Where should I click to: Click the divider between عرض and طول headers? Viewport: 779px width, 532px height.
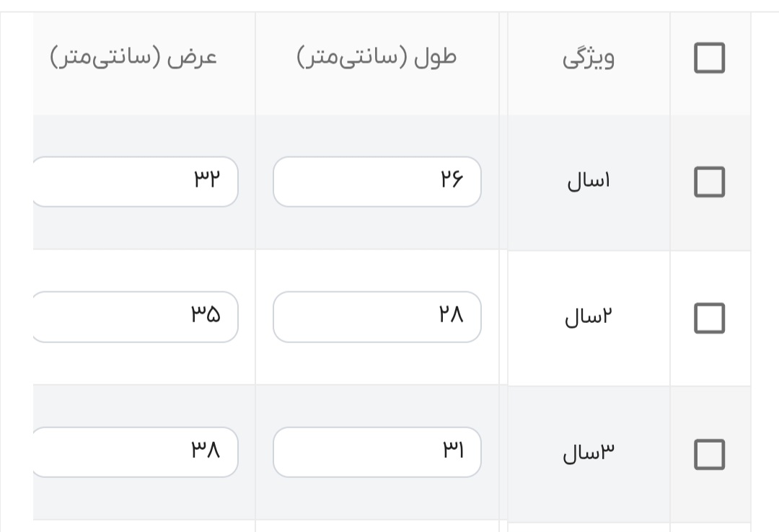pyautogui.click(x=255, y=63)
